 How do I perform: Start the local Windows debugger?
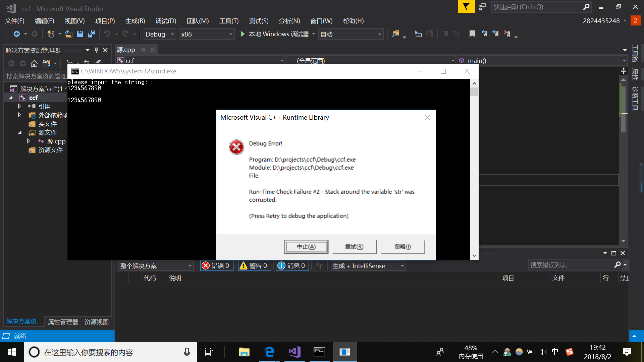pos(243,34)
